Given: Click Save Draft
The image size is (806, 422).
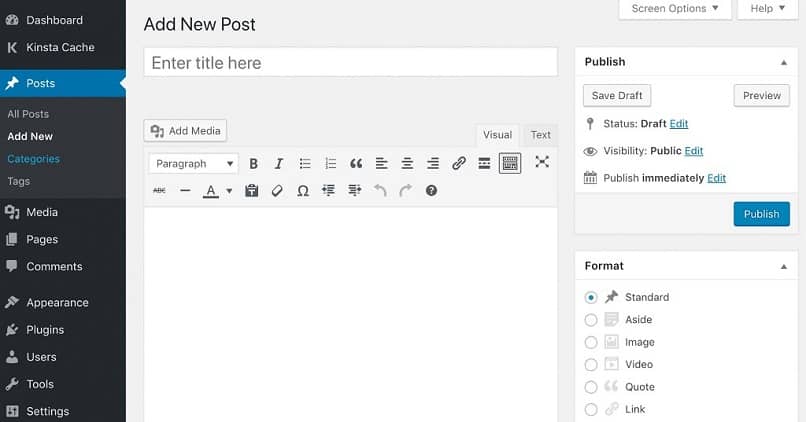Looking at the screenshot, I should click(x=617, y=96).
